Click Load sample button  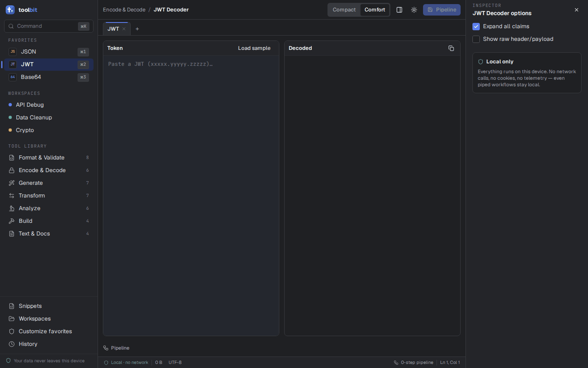(x=254, y=48)
